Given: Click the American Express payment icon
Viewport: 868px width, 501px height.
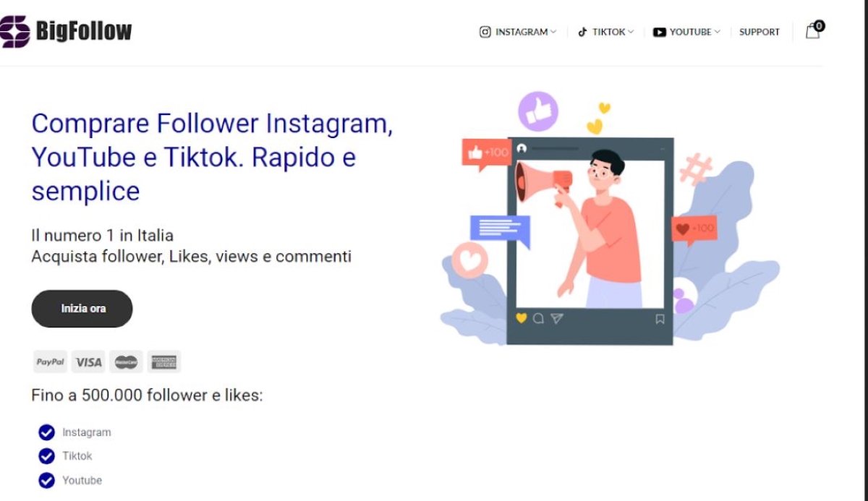Looking at the screenshot, I should 164,361.
